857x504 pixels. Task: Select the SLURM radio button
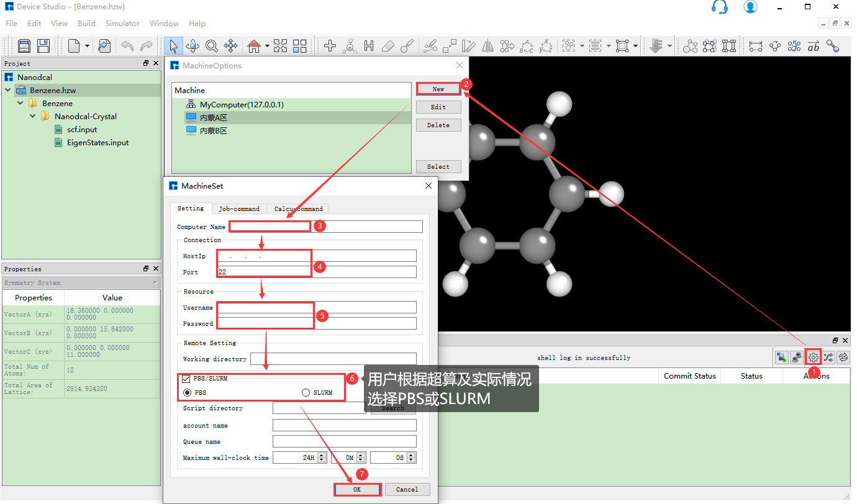pos(306,393)
